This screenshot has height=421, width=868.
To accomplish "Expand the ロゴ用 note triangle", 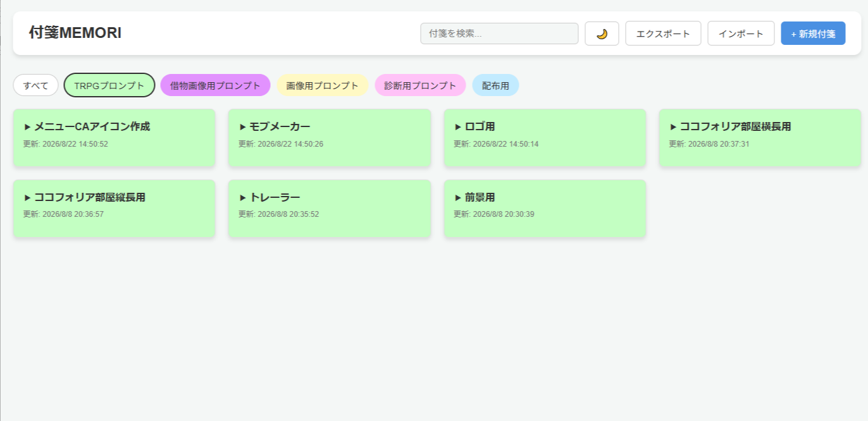I will [457, 126].
